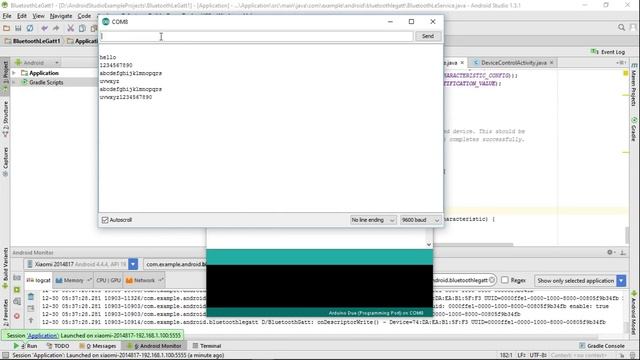Open the Android project view dropdown
Screen dimensions: 640x360
[37, 62]
